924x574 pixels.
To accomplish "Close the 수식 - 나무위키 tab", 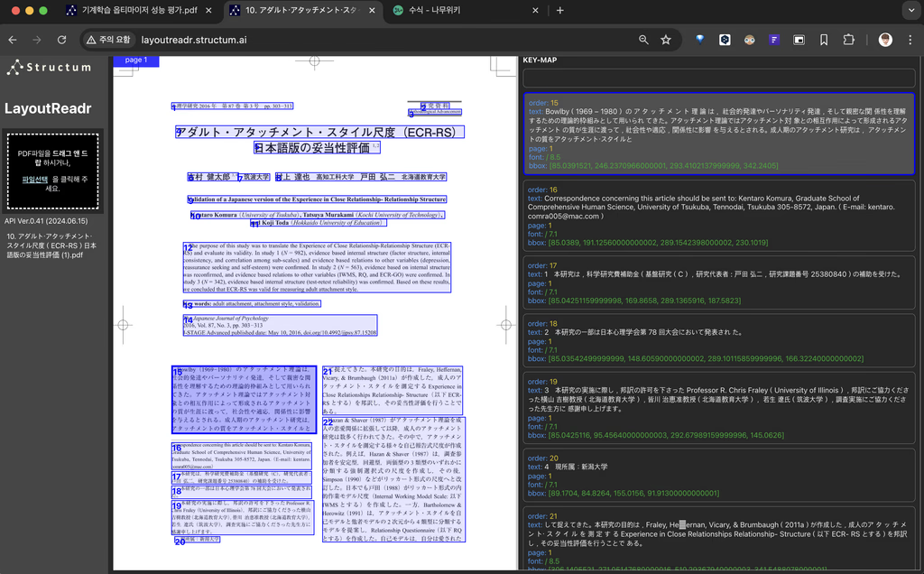I will tap(535, 11).
